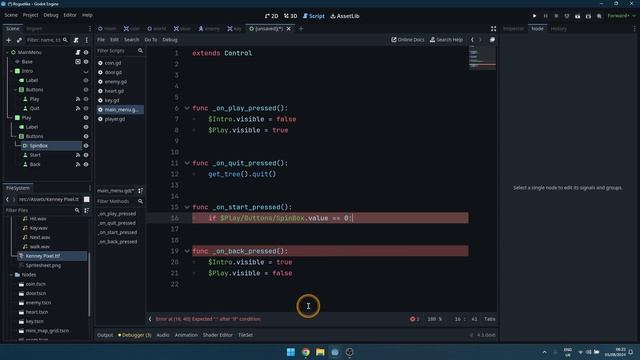Toggle visibility of the Start button node
Screen dimensions: 640x360
point(86,155)
